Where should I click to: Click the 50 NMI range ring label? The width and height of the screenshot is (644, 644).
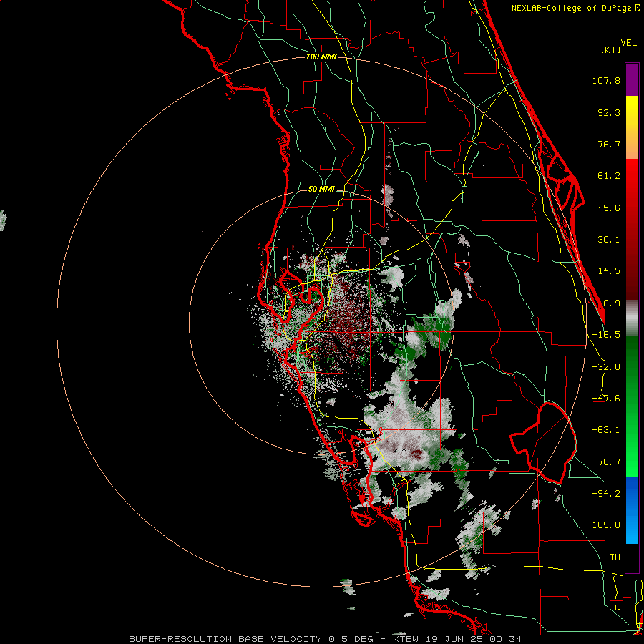click(321, 190)
